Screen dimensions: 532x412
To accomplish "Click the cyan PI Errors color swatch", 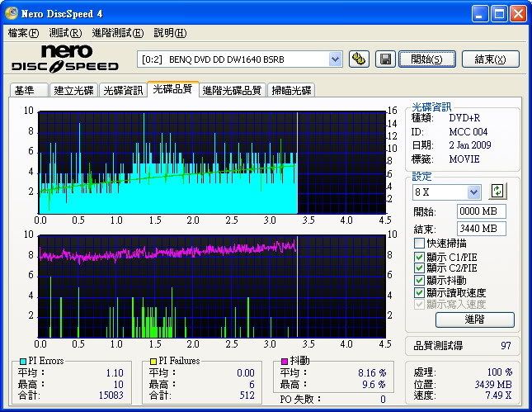I will pos(22,361).
